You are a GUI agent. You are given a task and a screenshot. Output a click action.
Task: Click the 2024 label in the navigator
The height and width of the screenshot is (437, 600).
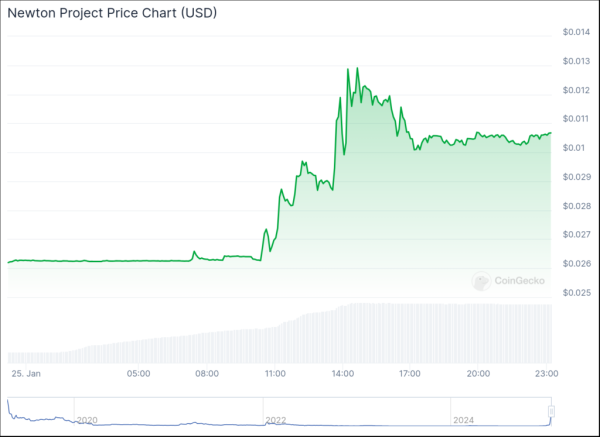(466, 420)
